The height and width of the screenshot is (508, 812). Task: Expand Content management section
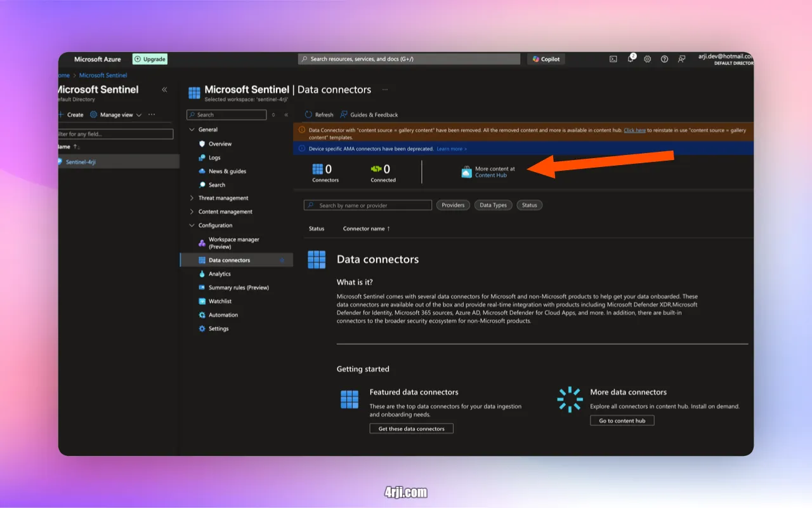(x=192, y=211)
